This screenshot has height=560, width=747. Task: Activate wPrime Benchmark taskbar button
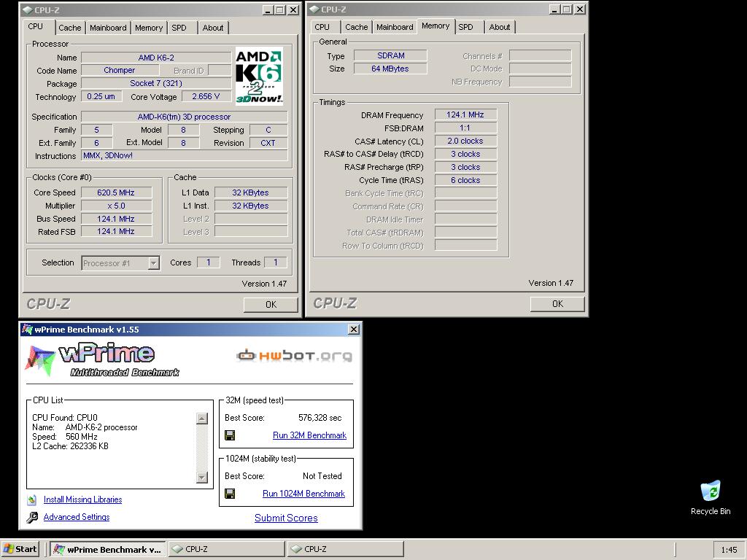(x=108, y=549)
